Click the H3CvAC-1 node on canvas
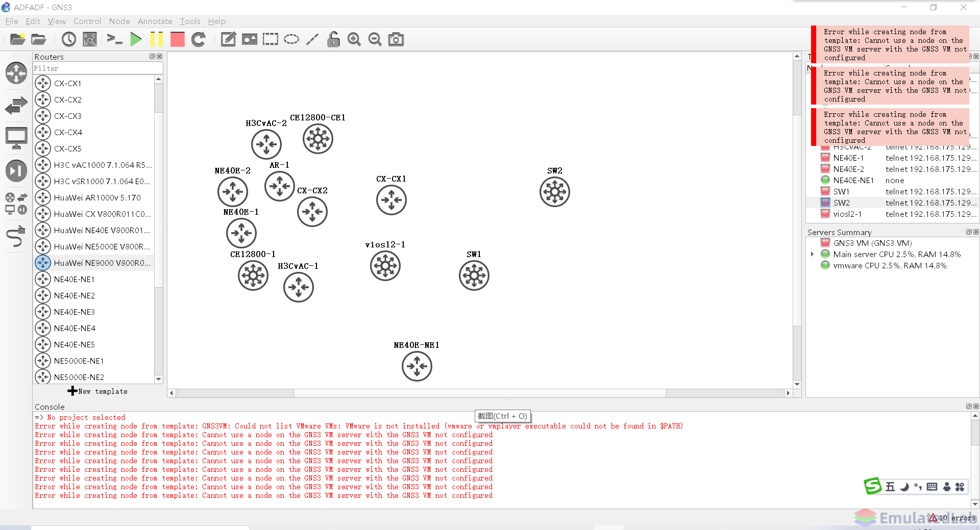980x530 pixels. point(299,287)
